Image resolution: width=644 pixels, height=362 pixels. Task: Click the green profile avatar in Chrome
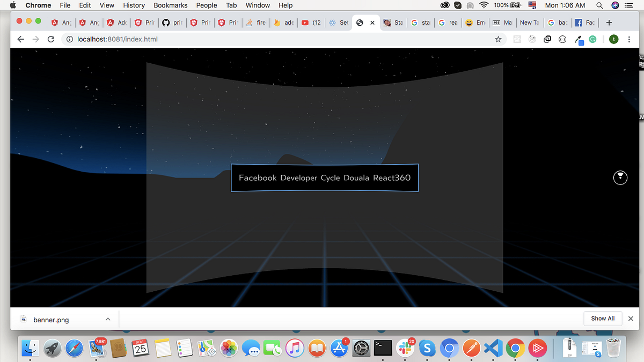click(x=613, y=39)
